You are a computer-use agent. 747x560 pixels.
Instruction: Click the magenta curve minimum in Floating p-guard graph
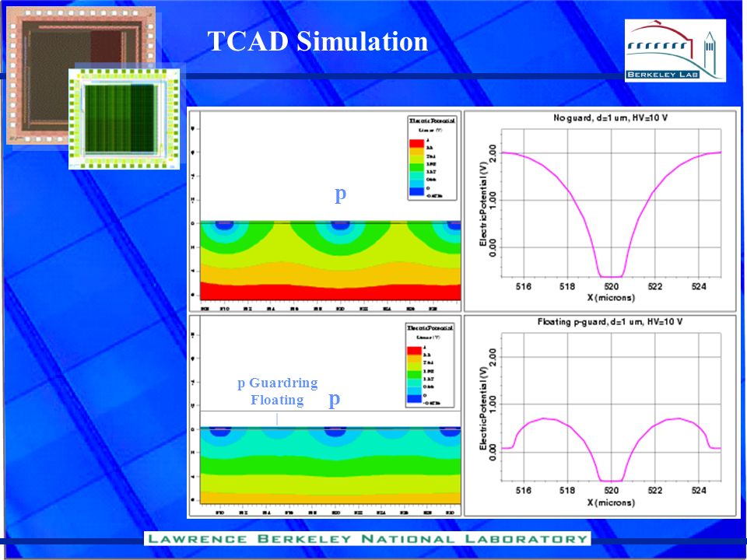pyautogui.click(x=612, y=481)
